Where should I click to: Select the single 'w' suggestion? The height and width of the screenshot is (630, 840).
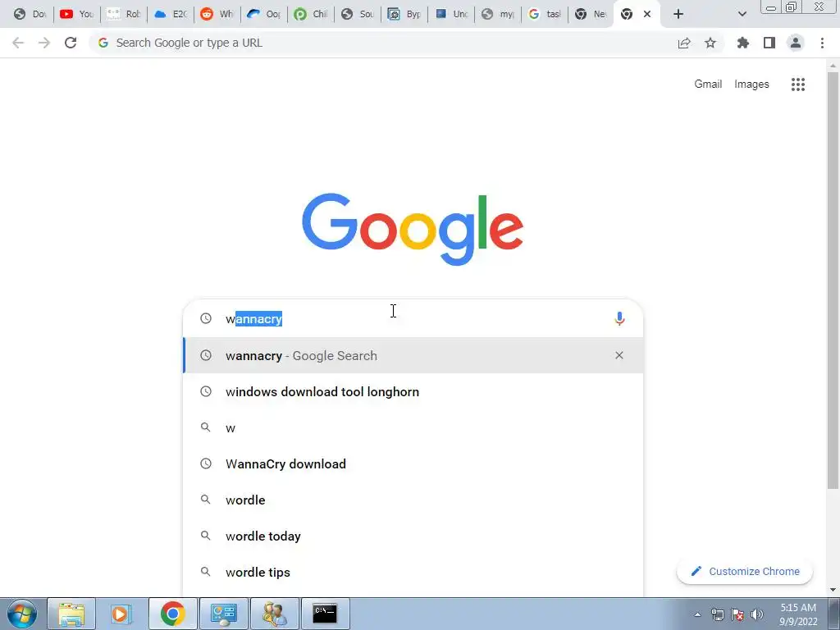click(x=413, y=427)
